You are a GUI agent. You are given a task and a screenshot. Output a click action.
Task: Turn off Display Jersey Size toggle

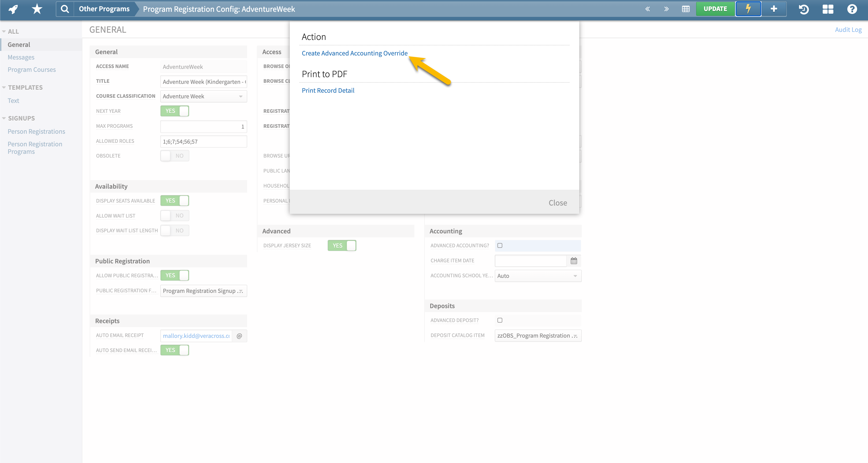(342, 245)
